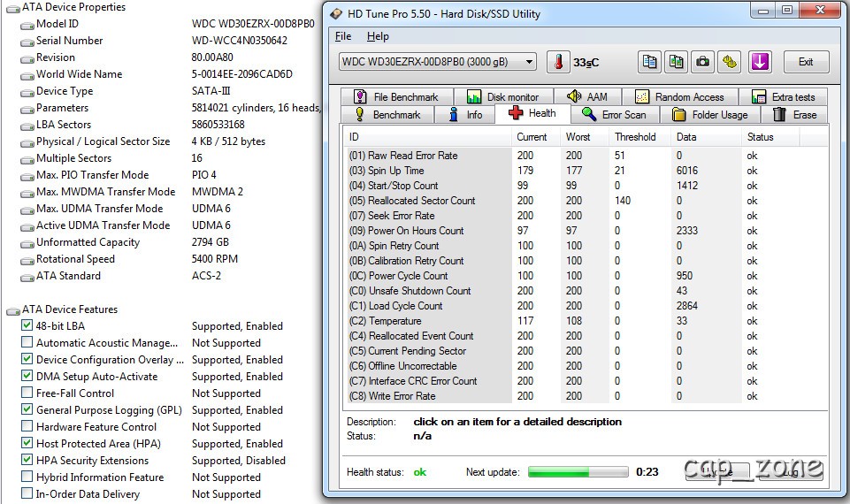Toggle the 48-bit LBA checkbox
The height and width of the screenshot is (504, 850).
tap(27, 325)
